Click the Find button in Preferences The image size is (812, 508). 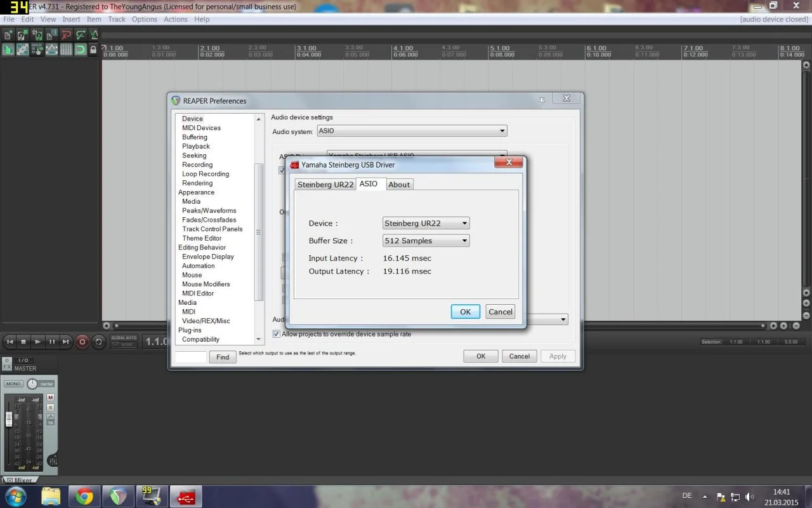[x=223, y=357]
